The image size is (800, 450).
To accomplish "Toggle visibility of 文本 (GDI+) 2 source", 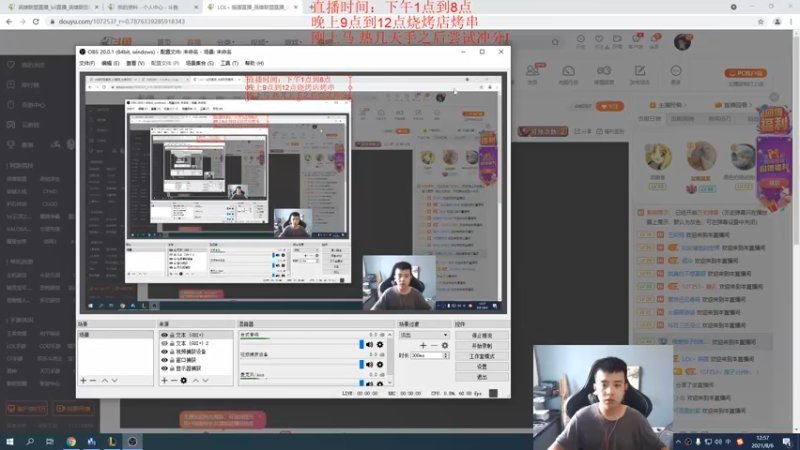I will (x=164, y=343).
